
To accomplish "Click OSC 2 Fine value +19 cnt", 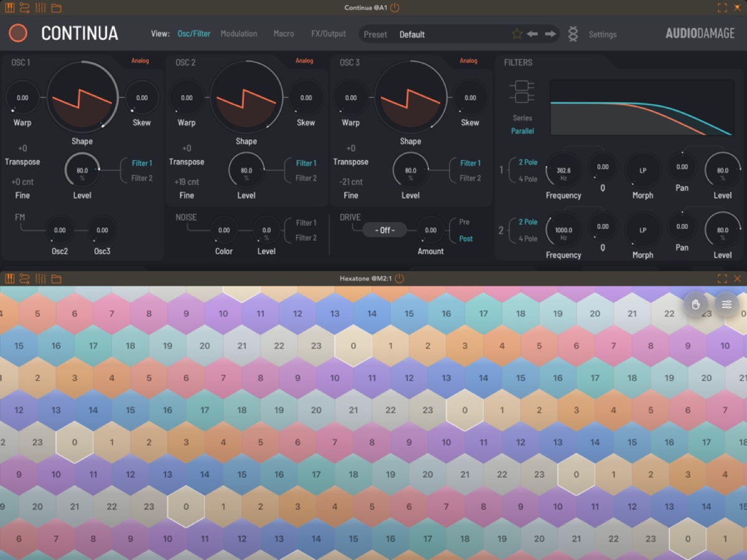I will tap(187, 182).
